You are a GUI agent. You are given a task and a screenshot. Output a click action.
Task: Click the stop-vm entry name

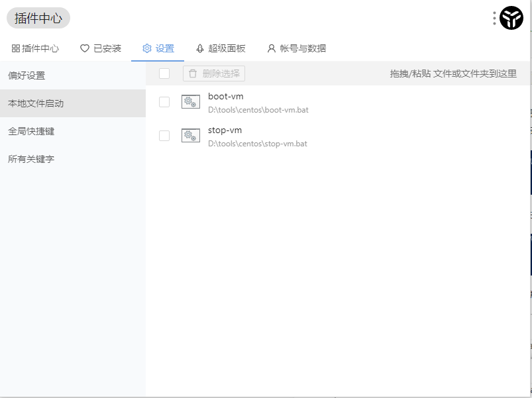click(x=225, y=130)
